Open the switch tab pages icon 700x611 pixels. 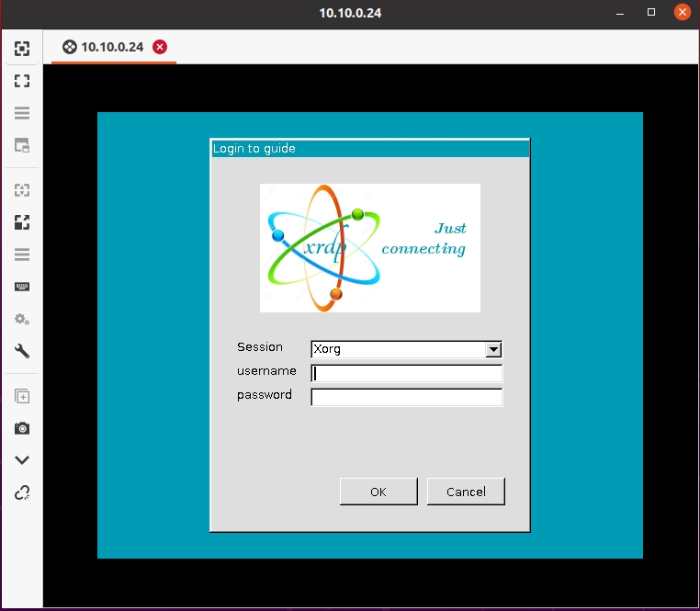click(x=22, y=145)
